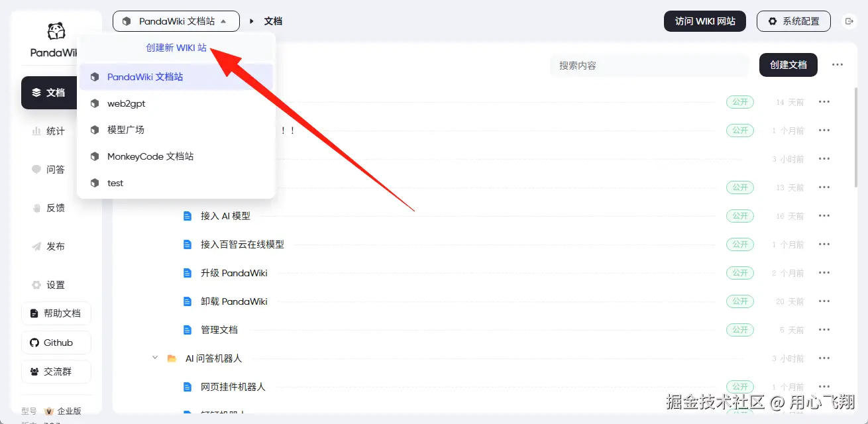Open the 接入 AI 模型 document

pyautogui.click(x=225, y=216)
